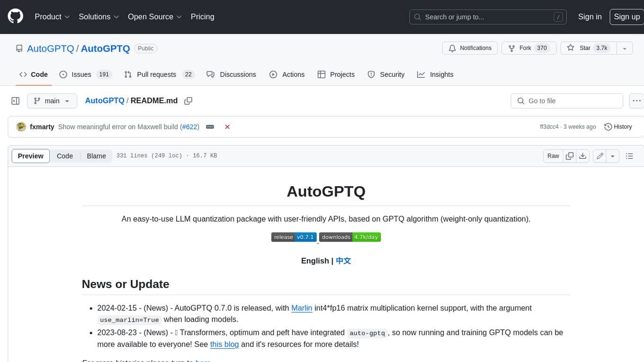
Task: Switch to the Blame view
Action: click(x=96, y=156)
